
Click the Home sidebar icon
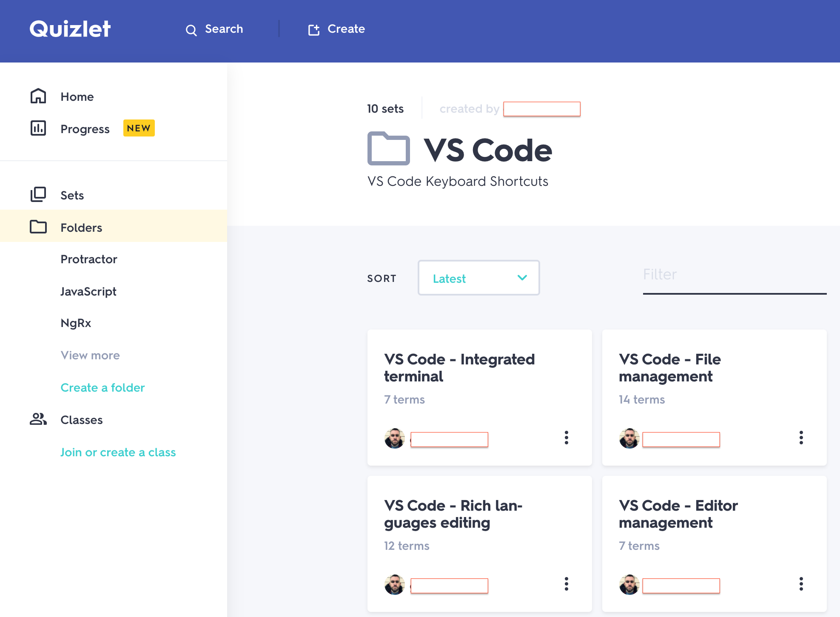38,96
